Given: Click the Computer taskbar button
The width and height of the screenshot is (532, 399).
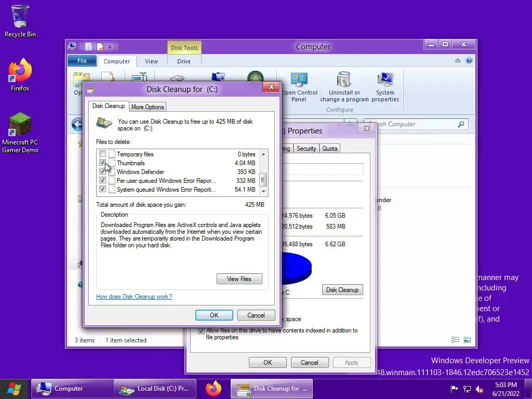Looking at the screenshot, I should [x=72, y=389].
